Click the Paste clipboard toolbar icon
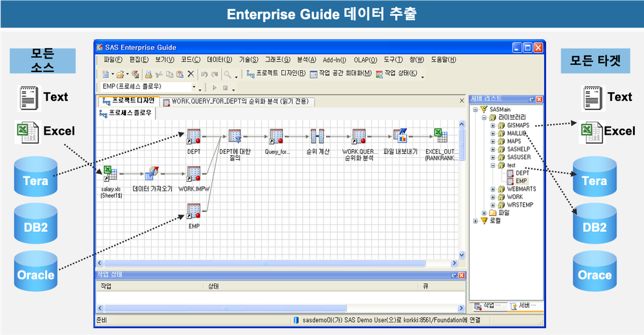 (180, 74)
